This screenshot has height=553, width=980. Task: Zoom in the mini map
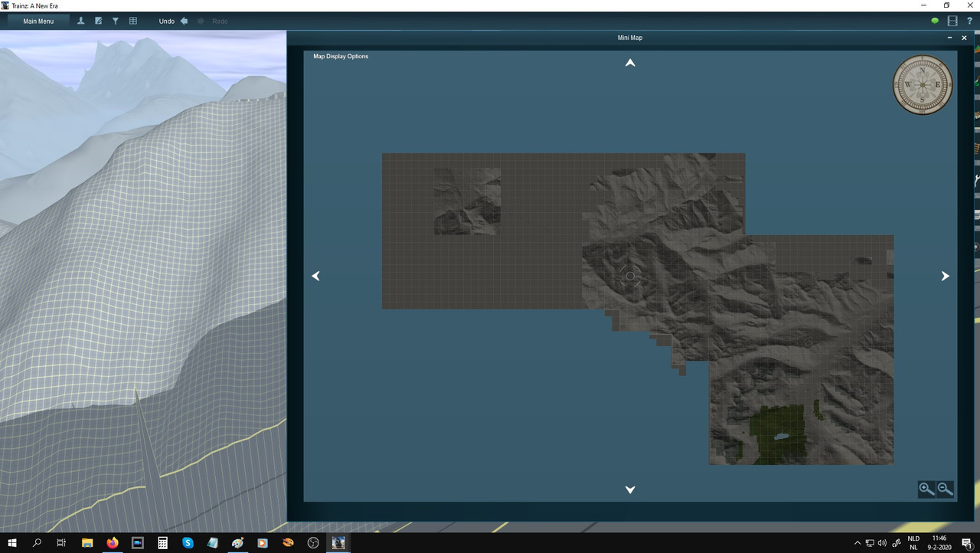click(926, 489)
